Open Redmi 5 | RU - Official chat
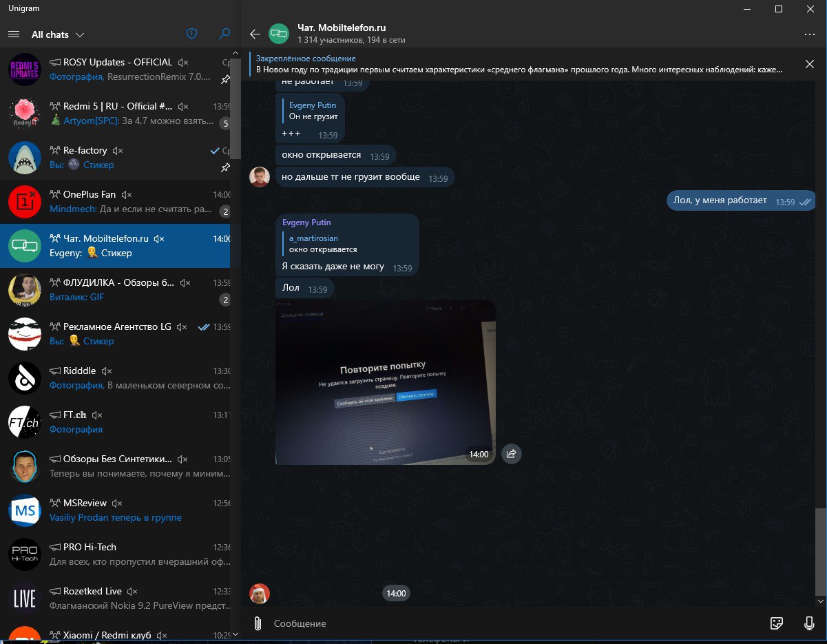The width and height of the screenshot is (827, 644). 116,114
